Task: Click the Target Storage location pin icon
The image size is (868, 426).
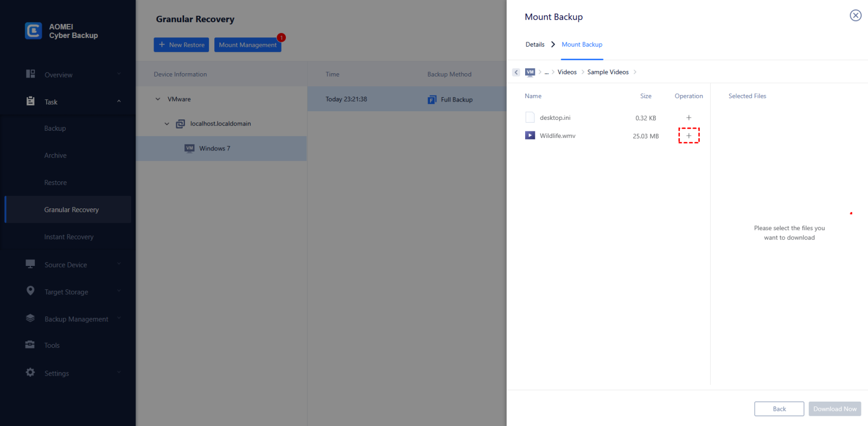Action: 30,291
